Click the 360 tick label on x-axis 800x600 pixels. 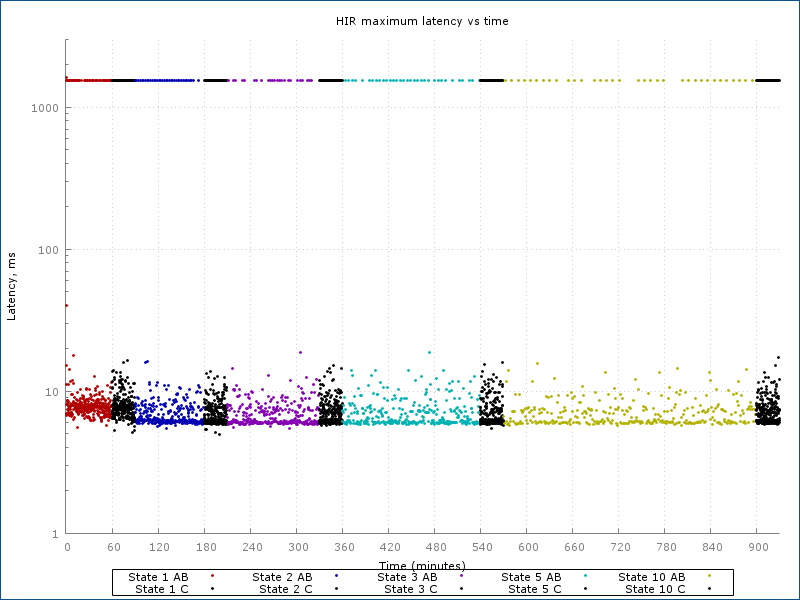point(344,547)
